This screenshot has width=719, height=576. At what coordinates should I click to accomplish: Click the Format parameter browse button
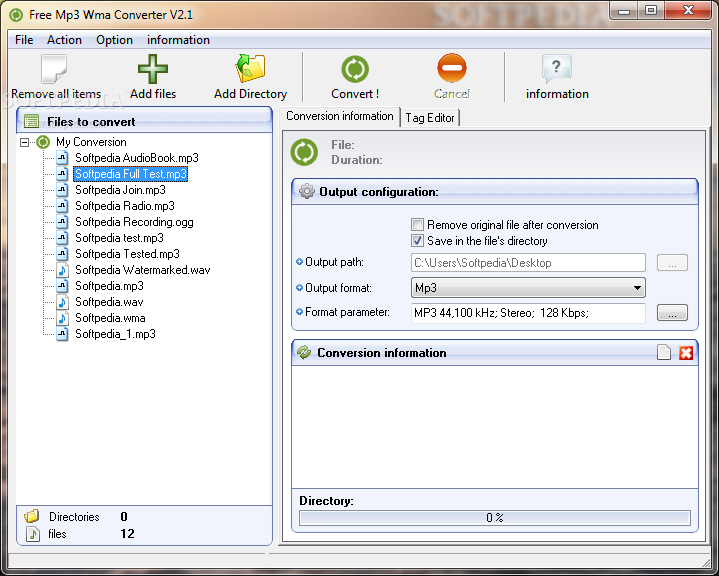pos(672,313)
